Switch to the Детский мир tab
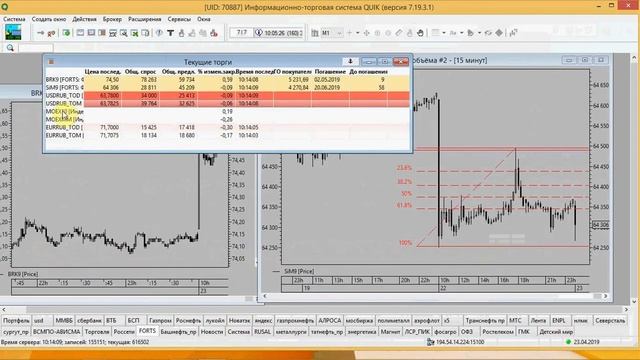This screenshot has width=640, height=360. pos(556,332)
